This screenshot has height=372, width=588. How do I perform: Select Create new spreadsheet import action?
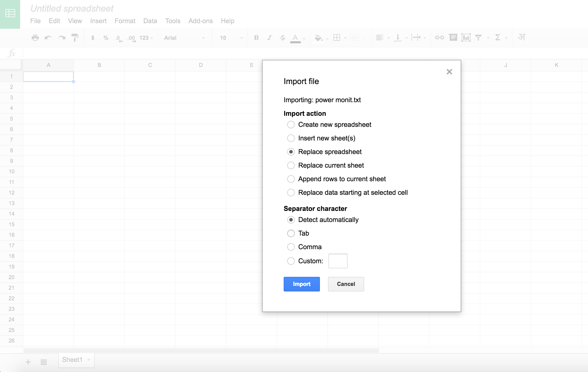coord(291,124)
